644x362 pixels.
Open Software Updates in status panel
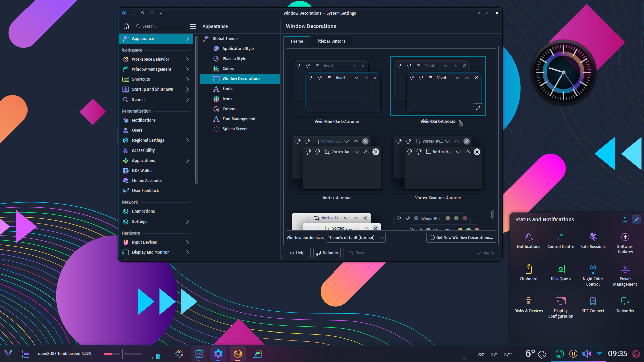[625, 243]
